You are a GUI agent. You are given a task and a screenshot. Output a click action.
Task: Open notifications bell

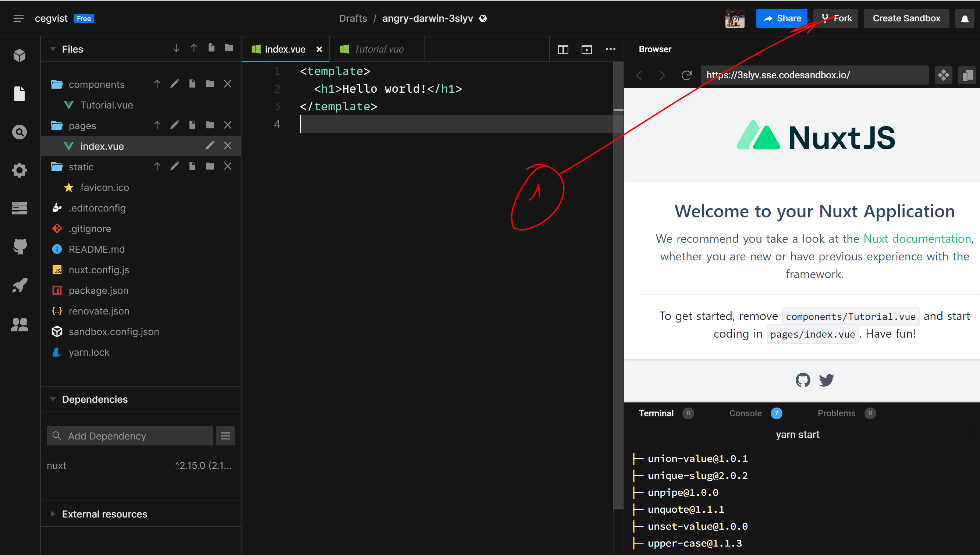965,18
